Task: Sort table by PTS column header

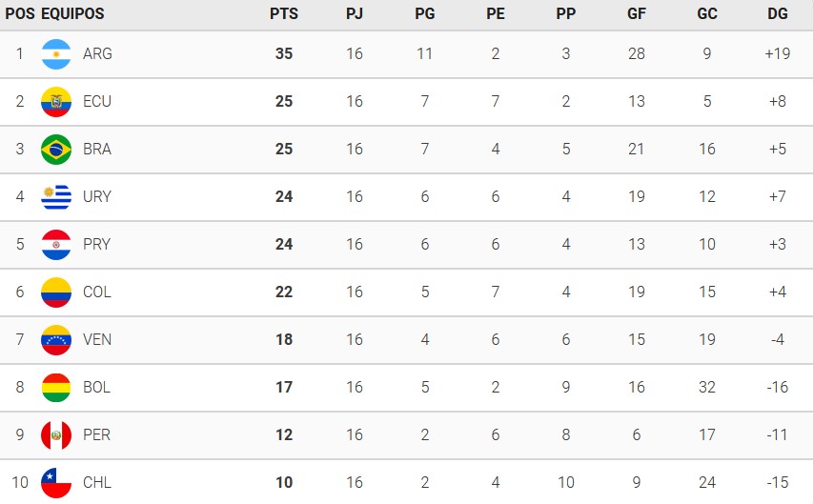Action: pyautogui.click(x=284, y=14)
